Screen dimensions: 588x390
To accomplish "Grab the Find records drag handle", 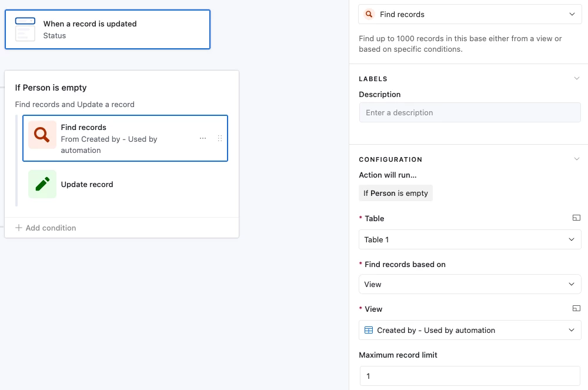I will point(220,138).
